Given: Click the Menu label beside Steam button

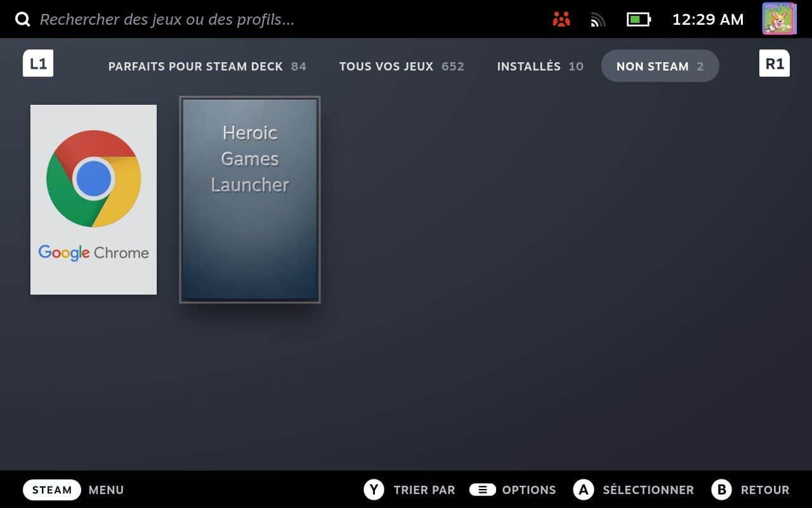Looking at the screenshot, I should (106, 490).
